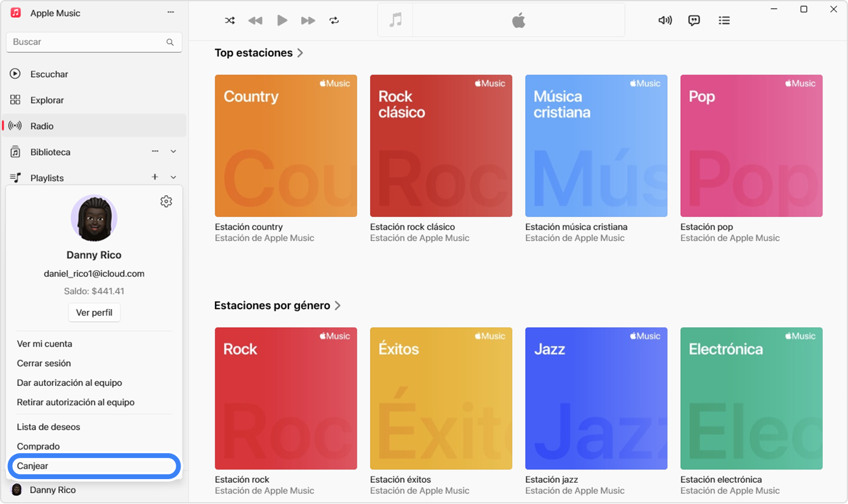Collapse the Playlists section chevron
This screenshot has height=504, width=848.
click(x=173, y=177)
